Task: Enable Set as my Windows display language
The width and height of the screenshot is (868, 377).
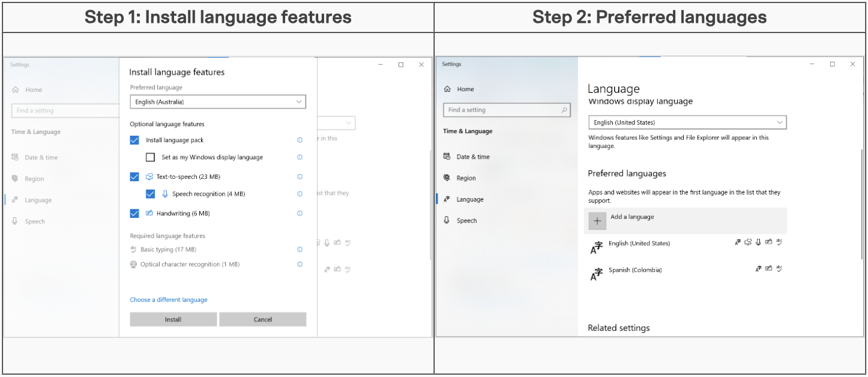Action: [151, 157]
